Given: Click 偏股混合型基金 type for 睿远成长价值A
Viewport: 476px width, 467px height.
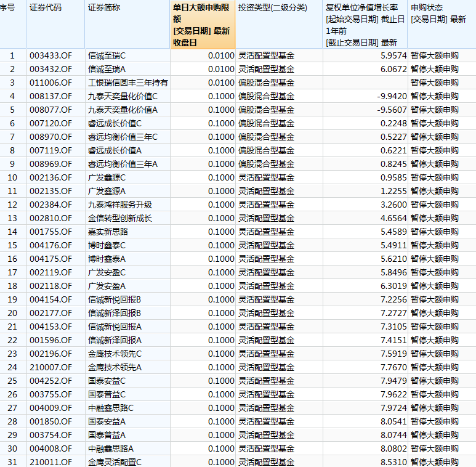Looking at the screenshot, I should [x=266, y=150].
